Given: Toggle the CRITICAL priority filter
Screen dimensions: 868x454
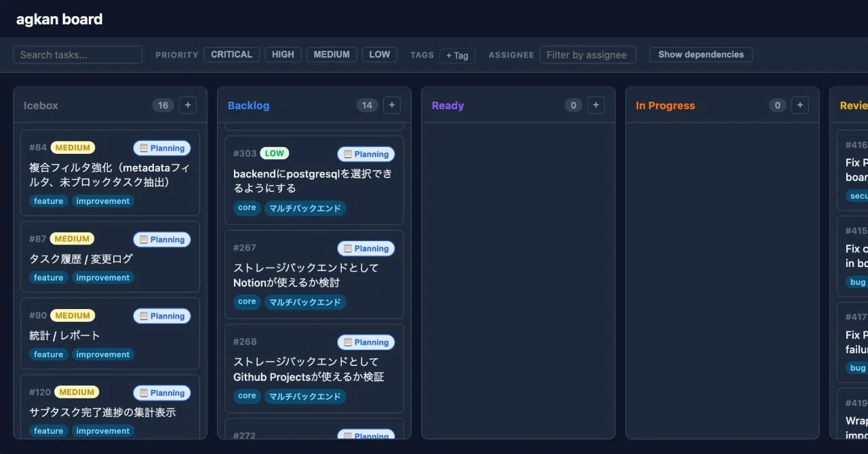Looking at the screenshot, I should coord(231,55).
